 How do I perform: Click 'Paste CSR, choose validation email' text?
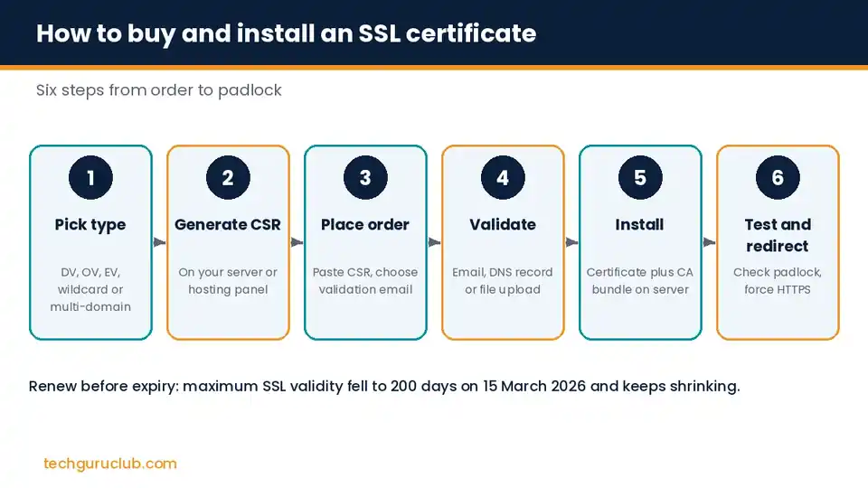point(365,280)
